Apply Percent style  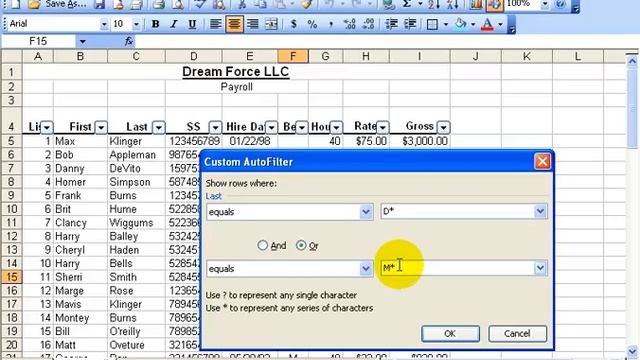point(312,24)
